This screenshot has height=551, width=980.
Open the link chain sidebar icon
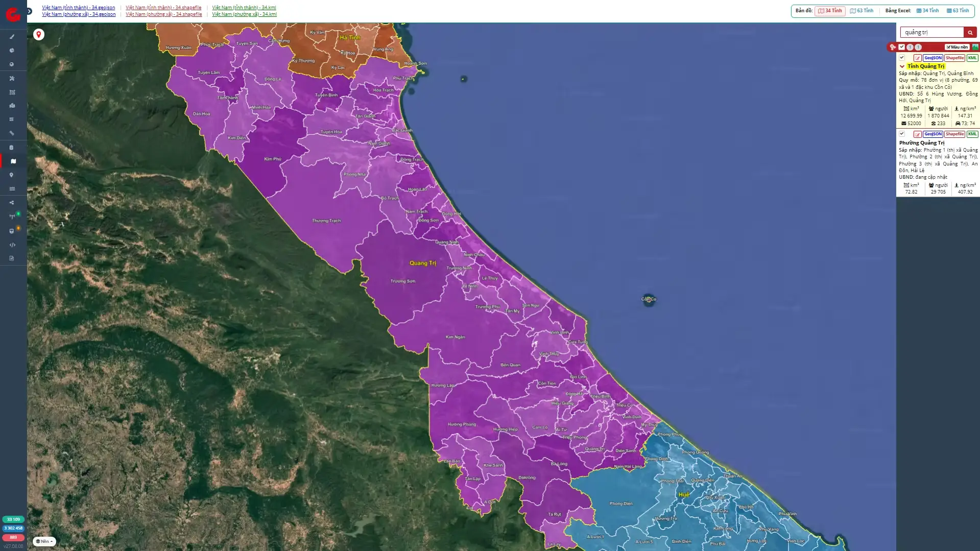click(x=12, y=133)
